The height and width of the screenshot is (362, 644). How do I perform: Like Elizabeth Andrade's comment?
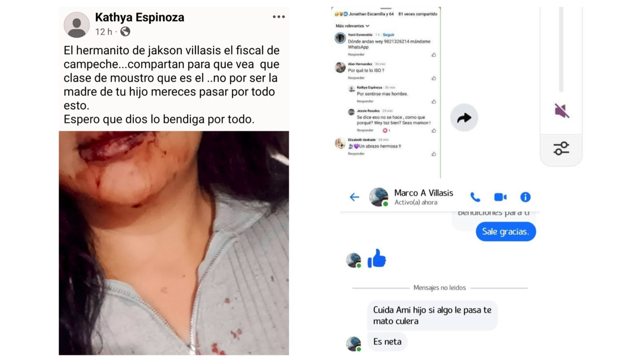click(434, 154)
